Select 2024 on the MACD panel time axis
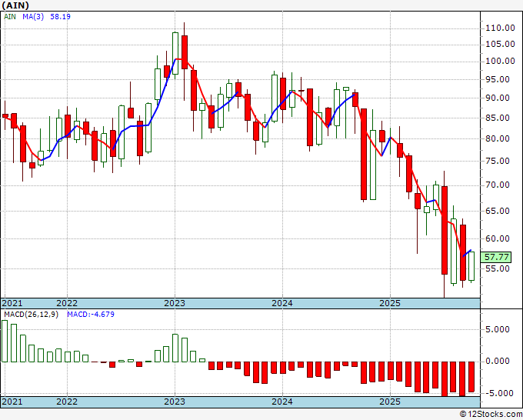 [x=282, y=402]
